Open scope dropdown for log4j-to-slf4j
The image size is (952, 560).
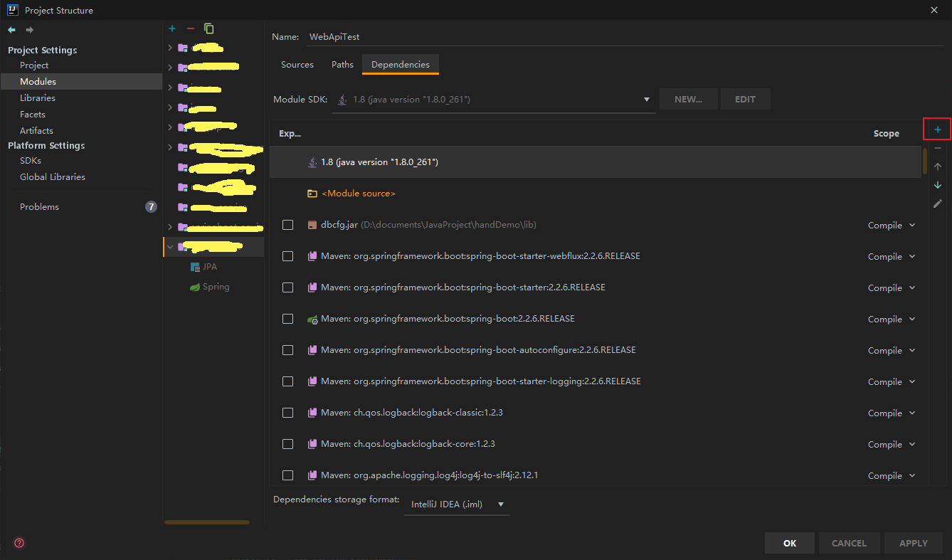892,476
